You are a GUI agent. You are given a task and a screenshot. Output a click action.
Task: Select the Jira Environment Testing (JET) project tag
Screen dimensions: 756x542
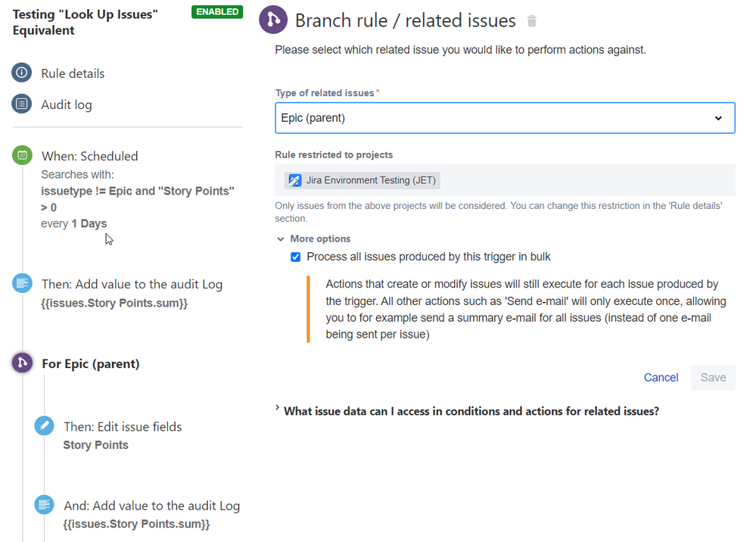pyautogui.click(x=362, y=180)
